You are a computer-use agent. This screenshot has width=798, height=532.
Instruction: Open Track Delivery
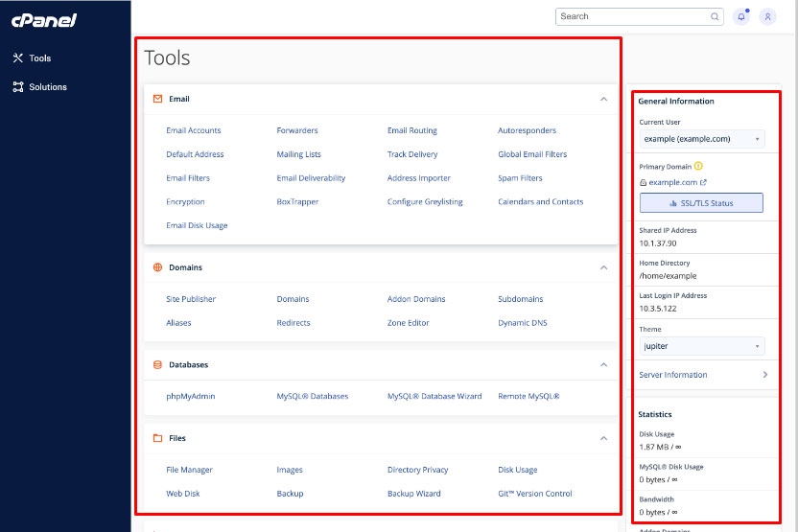pos(412,154)
